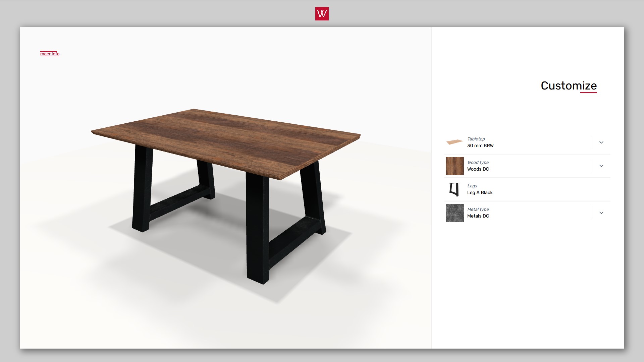The image size is (644, 362).
Task: Click the 'Wood type' option label
Action: click(478, 162)
